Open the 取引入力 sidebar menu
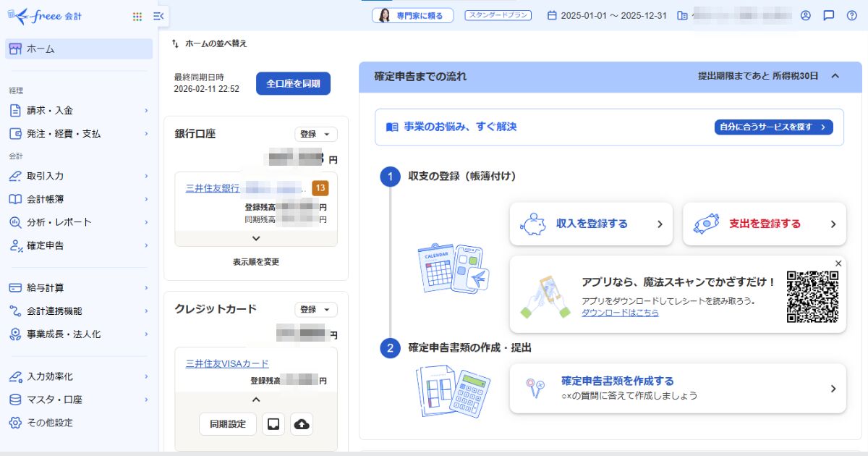868x456 pixels. (80, 176)
